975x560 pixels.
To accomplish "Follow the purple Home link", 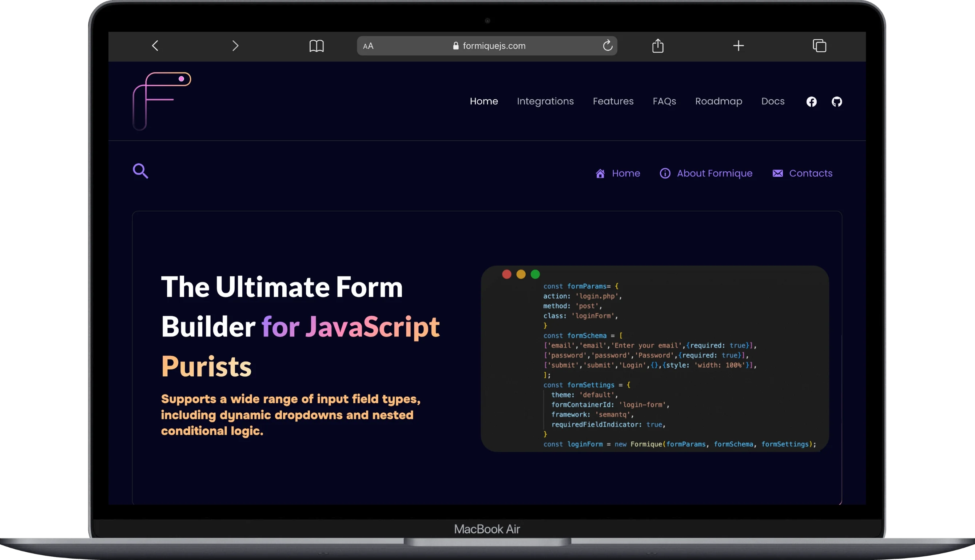I will (626, 173).
